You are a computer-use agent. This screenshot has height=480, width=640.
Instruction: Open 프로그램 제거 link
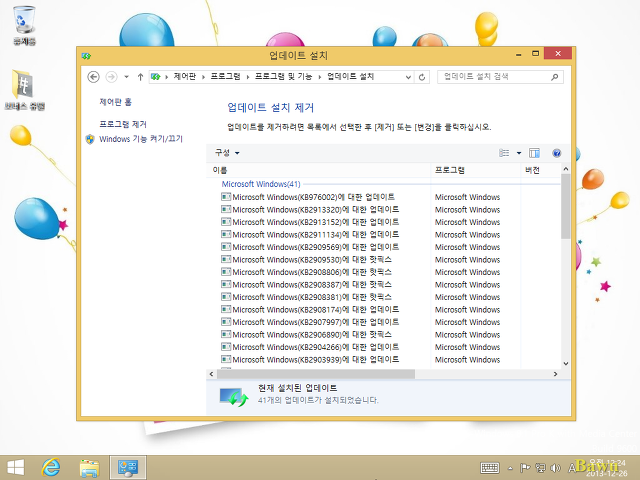coord(123,124)
